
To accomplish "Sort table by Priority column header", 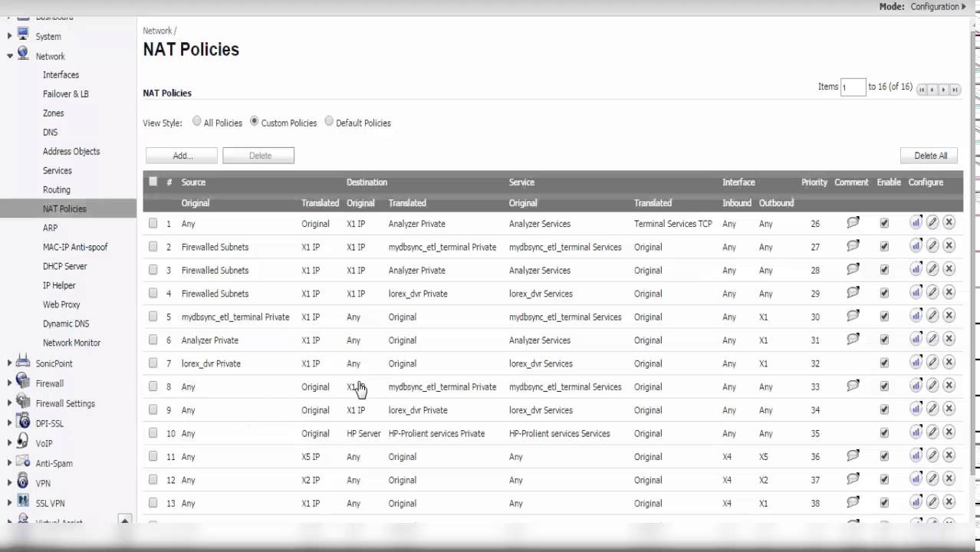I will coord(814,182).
